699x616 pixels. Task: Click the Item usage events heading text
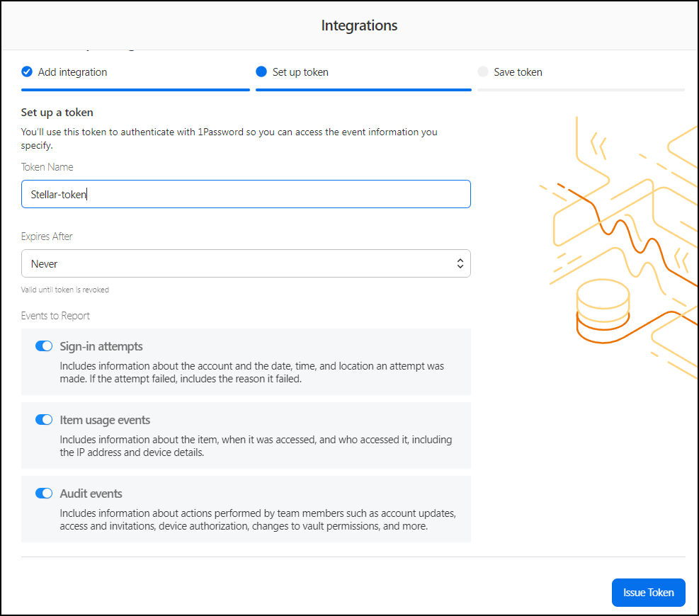[x=105, y=420]
